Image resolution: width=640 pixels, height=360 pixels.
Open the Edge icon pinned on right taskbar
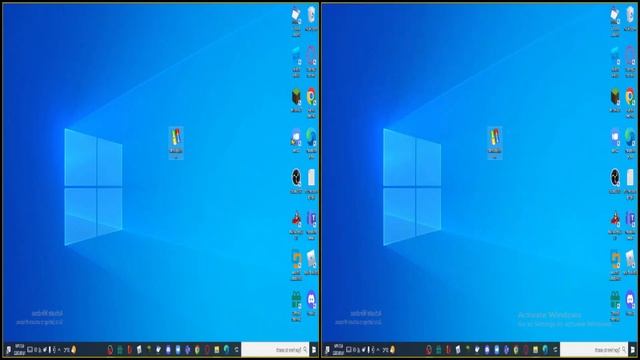tap(546, 350)
